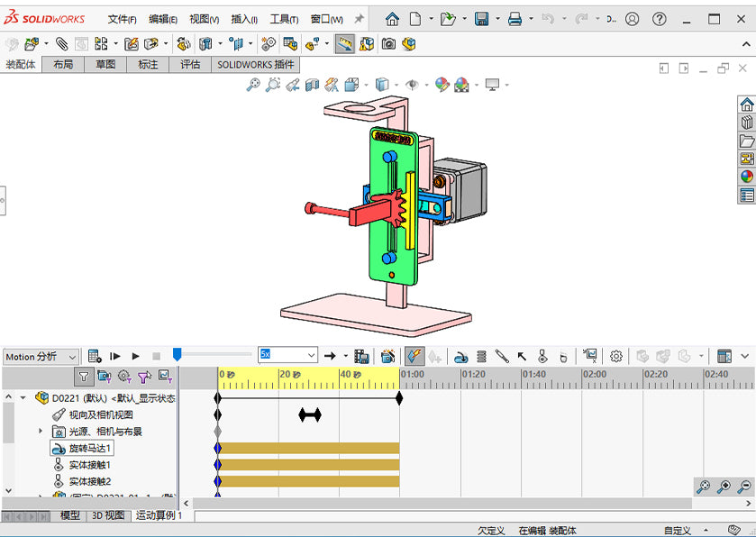Click the Calculate icon in Motion toolbar

pyautogui.click(x=95, y=356)
